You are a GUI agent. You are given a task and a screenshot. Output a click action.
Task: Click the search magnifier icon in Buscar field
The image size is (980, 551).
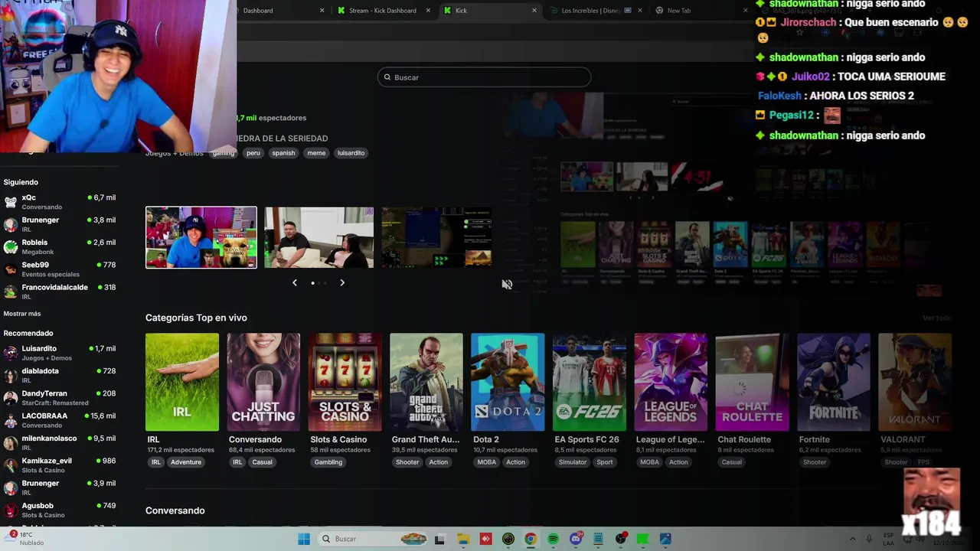pyautogui.click(x=387, y=77)
